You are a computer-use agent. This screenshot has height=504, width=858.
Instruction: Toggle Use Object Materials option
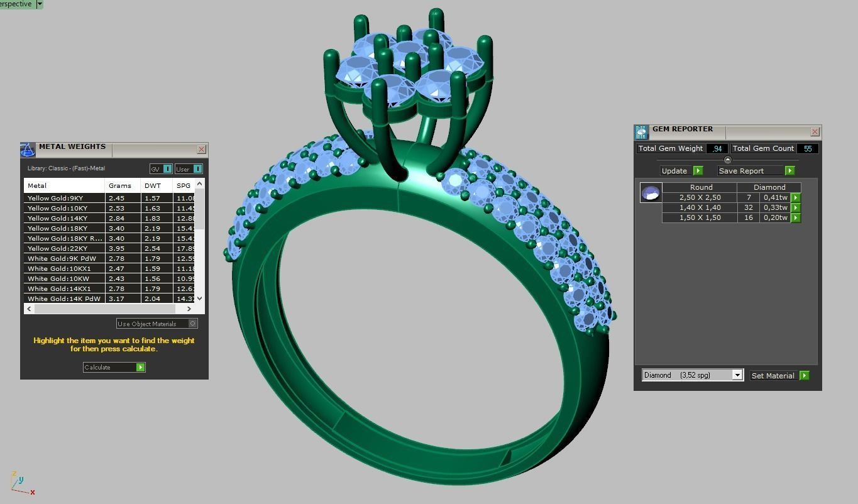(x=157, y=324)
